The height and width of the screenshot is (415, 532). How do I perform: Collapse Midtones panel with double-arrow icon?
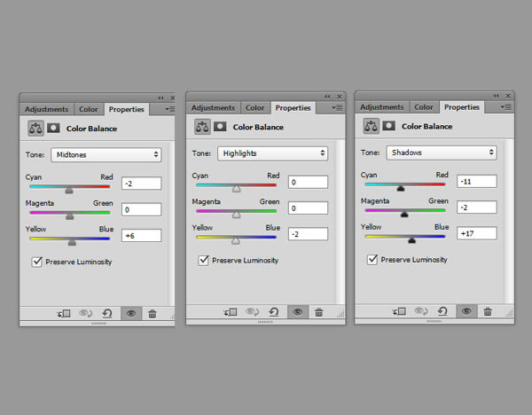(160, 98)
